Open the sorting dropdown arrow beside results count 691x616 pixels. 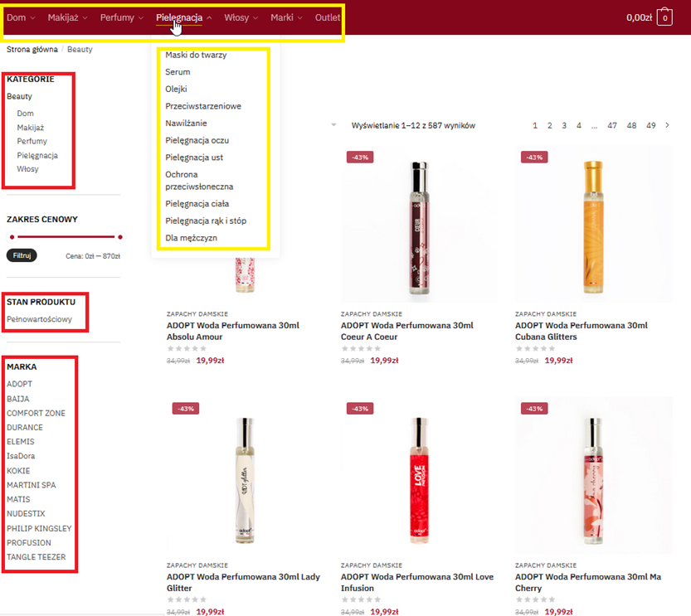coord(333,125)
